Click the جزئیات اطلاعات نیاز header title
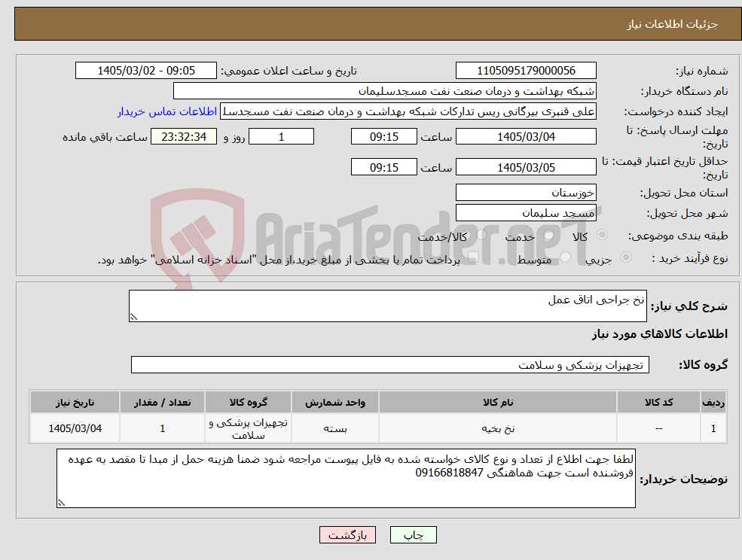Screen dimensions: 742x560 673,24
